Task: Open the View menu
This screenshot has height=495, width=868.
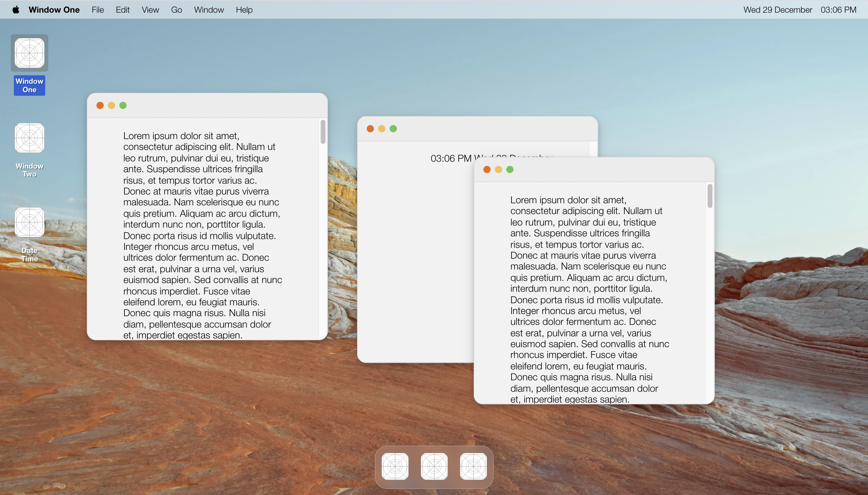Action: tap(150, 10)
